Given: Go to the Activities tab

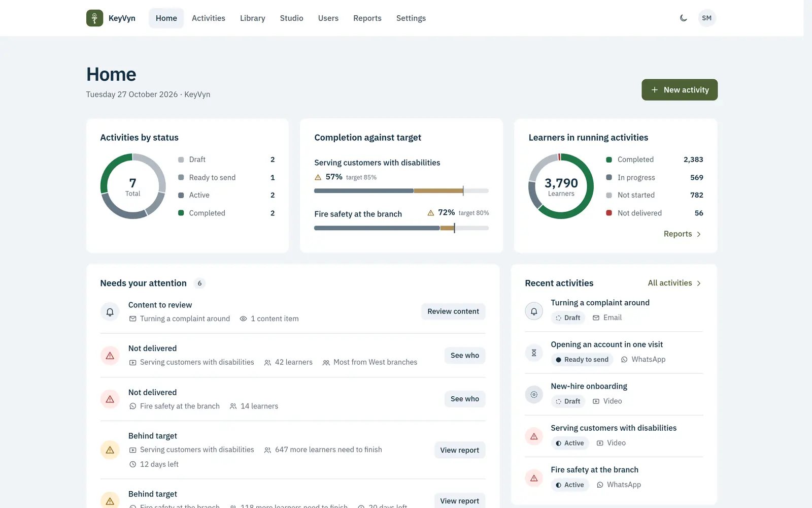Looking at the screenshot, I should click(209, 18).
